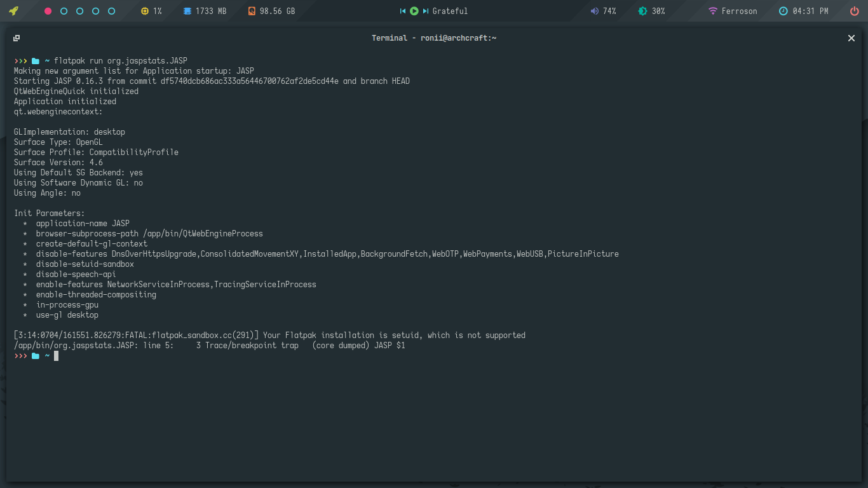Image resolution: width=868 pixels, height=488 pixels.
Task: Click the Grateful song title
Action: [x=452, y=10]
